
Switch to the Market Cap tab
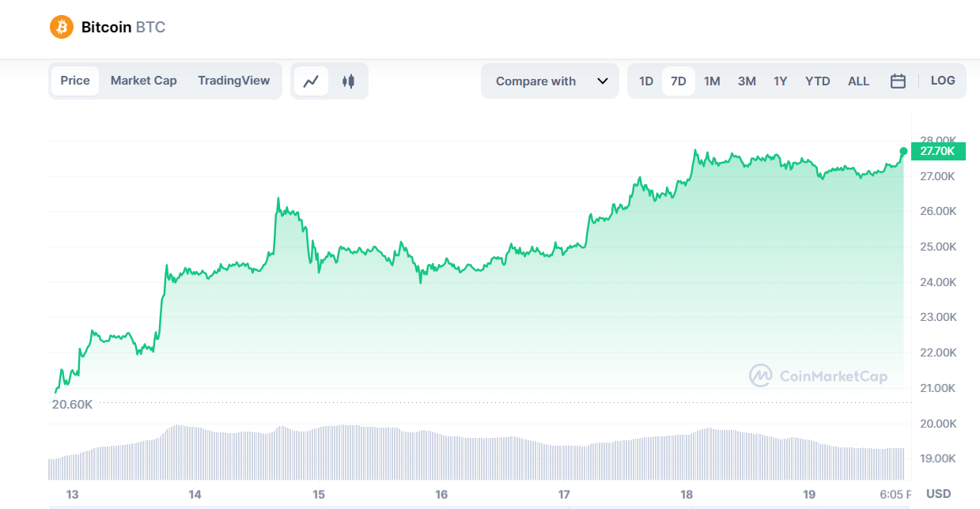[x=143, y=81]
